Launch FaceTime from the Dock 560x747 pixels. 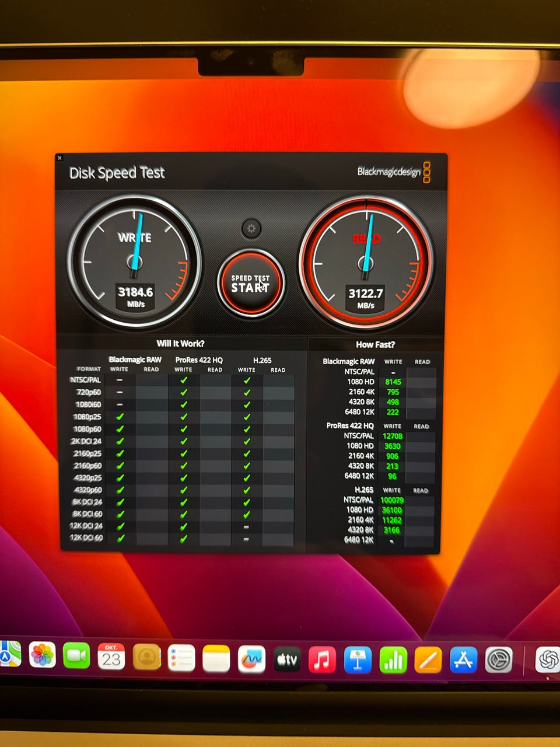click(76, 656)
